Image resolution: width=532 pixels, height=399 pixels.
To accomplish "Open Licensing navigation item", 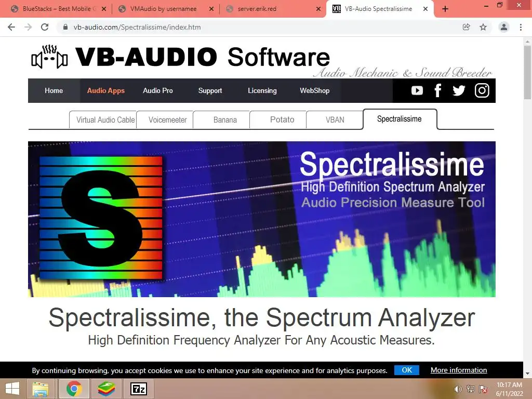I will tap(262, 90).
